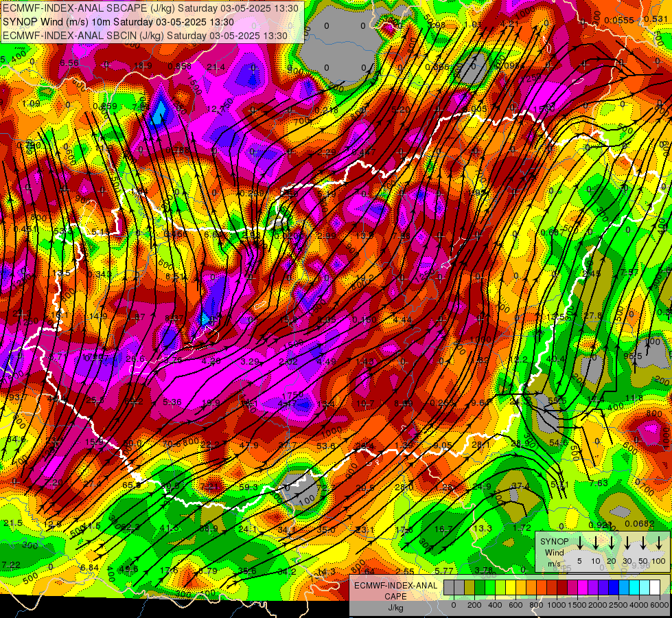This screenshot has height=618, width=672.
Task: Click the 53.6 value on the map
Action: tap(326, 446)
